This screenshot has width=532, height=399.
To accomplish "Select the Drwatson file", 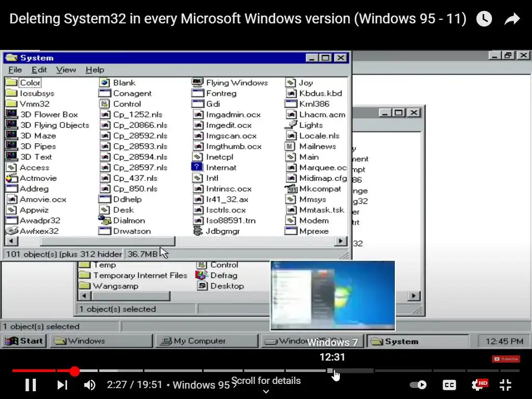I will [x=125, y=231].
